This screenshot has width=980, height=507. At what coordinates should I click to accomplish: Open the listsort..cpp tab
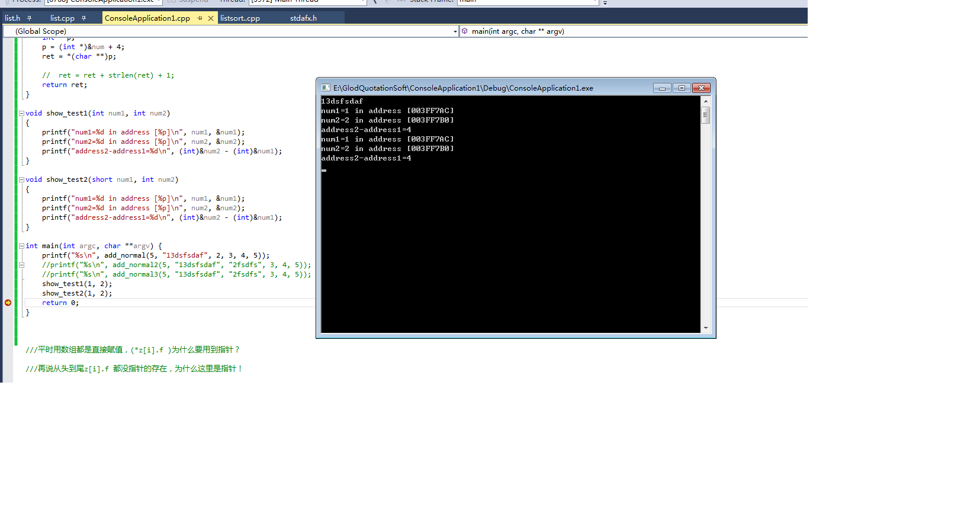240,18
